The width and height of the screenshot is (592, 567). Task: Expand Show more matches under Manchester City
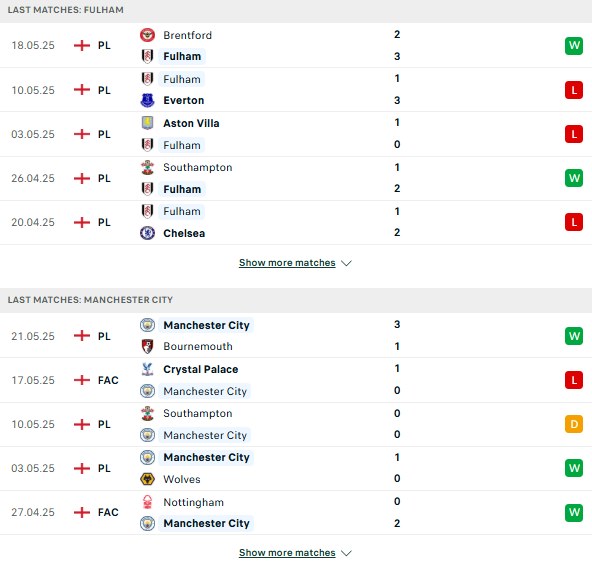(x=287, y=553)
